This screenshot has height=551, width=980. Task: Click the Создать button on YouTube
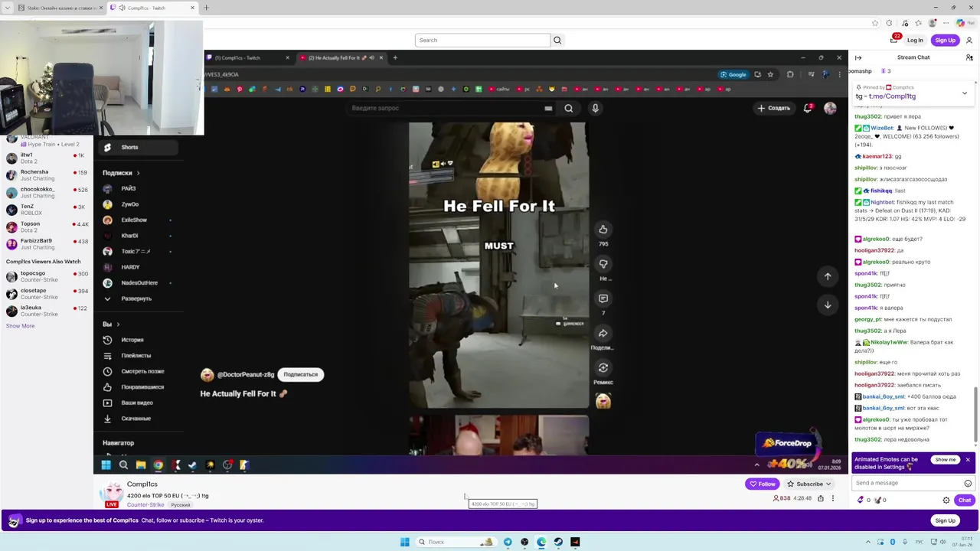(x=773, y=108)
